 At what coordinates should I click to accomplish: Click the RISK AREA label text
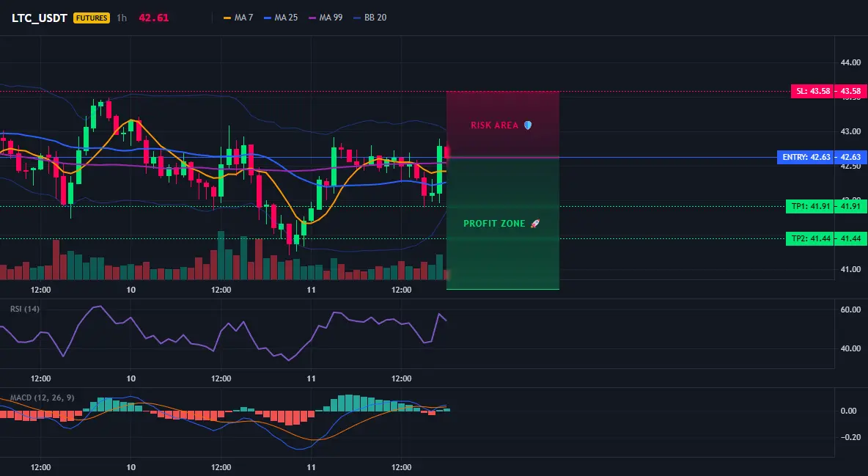click(x=494, y=125)
